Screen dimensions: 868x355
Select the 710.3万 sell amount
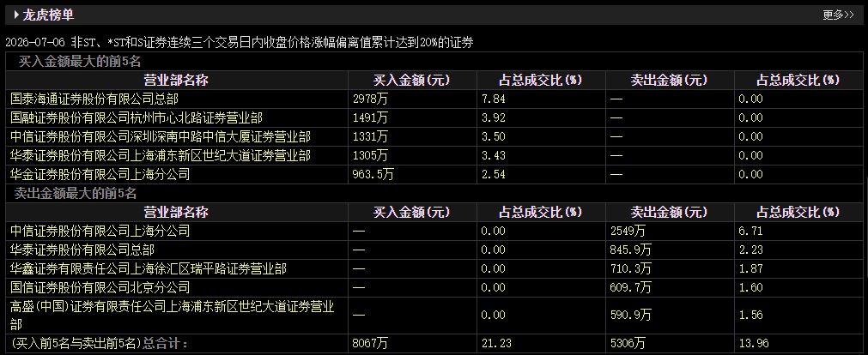click(630, 268)
